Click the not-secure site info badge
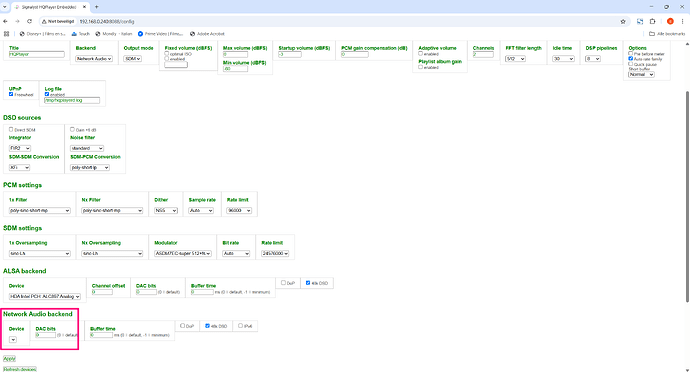690x372 pixels. (58, 21)
